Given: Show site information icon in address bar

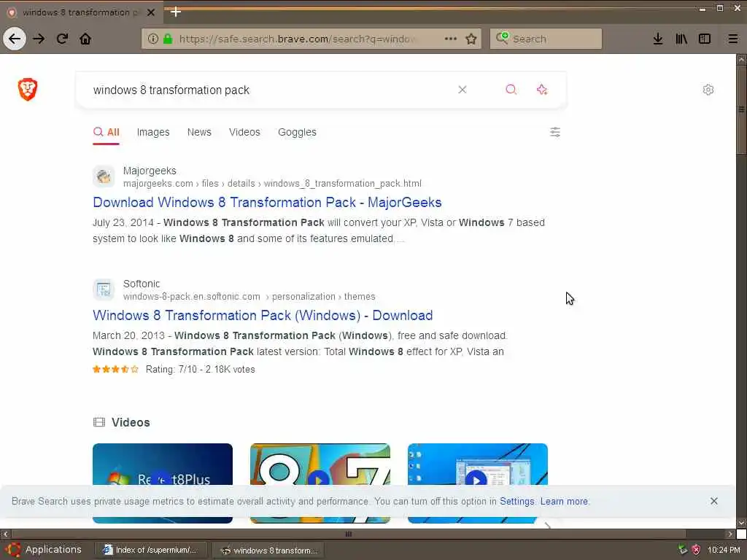Looking at the screenshot, I should pyautogui.click(x=153, y=39).
